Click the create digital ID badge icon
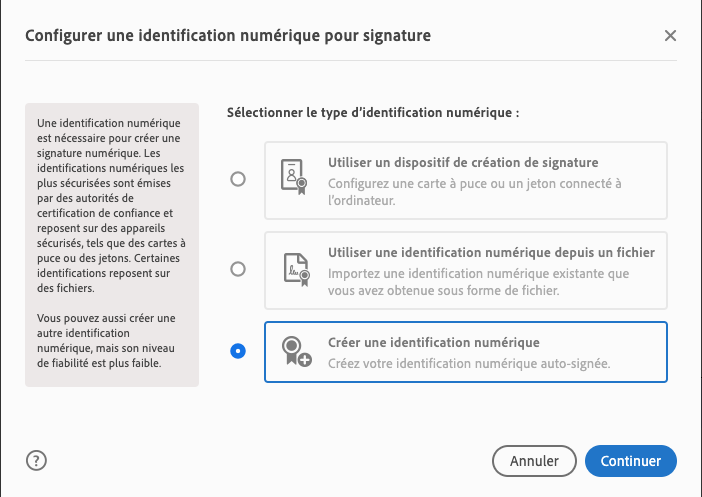Image resolution: width=702 pixels, height=497 pixels. [x=293, y=352]
